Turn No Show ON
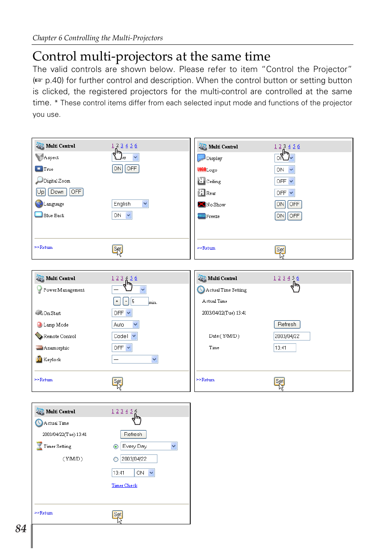 (x=280, y=204)
